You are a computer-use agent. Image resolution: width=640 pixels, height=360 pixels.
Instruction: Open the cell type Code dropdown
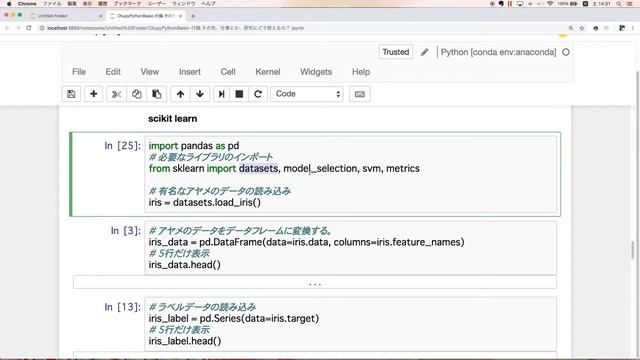[307, 94]
